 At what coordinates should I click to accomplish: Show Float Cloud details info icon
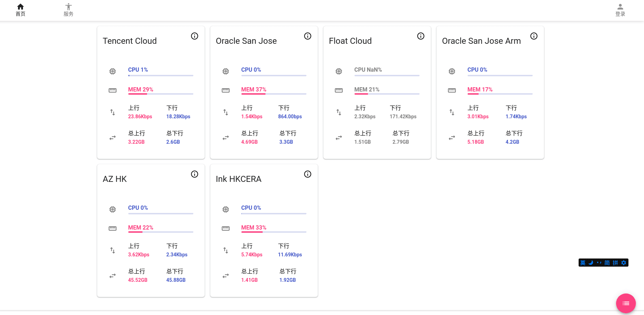click(421, 36)
